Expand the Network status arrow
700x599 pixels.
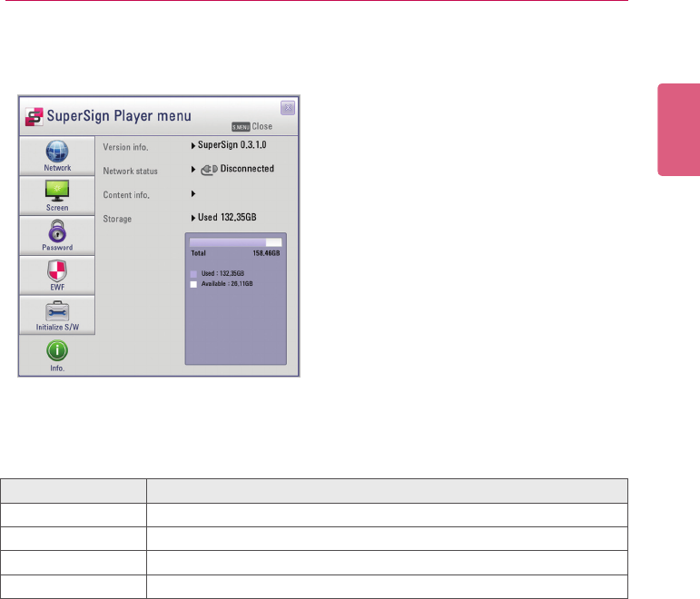[x=193, y=170]
